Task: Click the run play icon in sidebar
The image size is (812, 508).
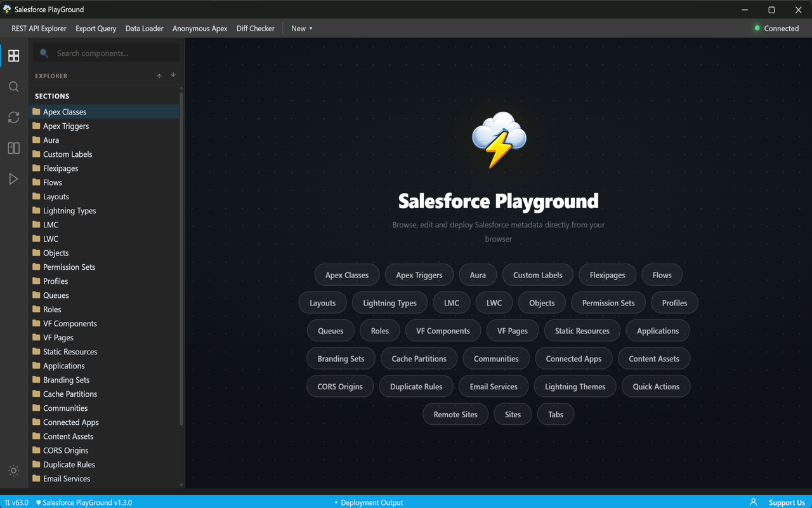Action: coord(13,179)
